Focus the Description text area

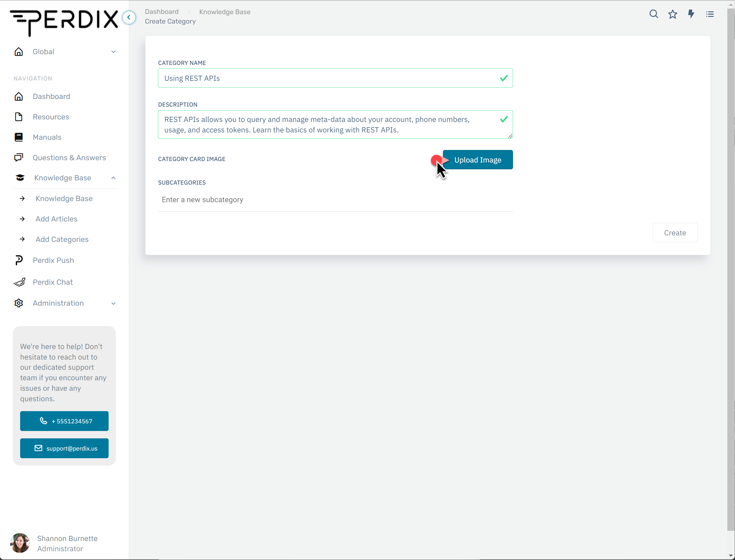[335, 124]
